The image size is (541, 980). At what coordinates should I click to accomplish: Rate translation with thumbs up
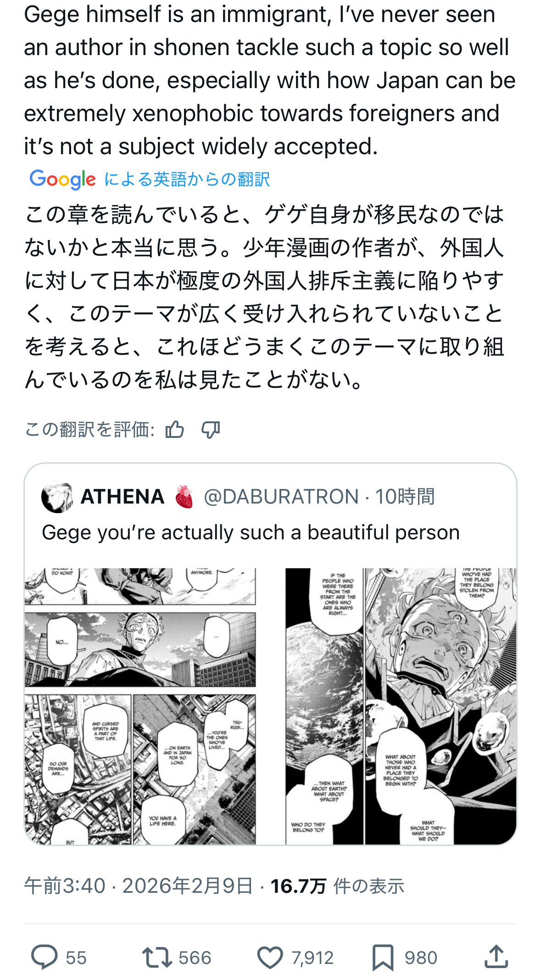point(174,430)
